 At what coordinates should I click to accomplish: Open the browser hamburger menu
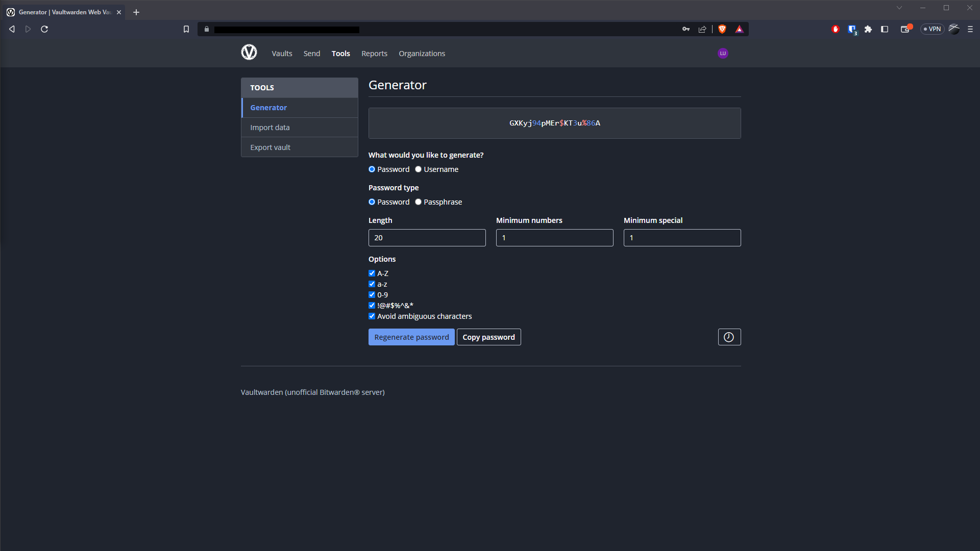coord(970,29)
